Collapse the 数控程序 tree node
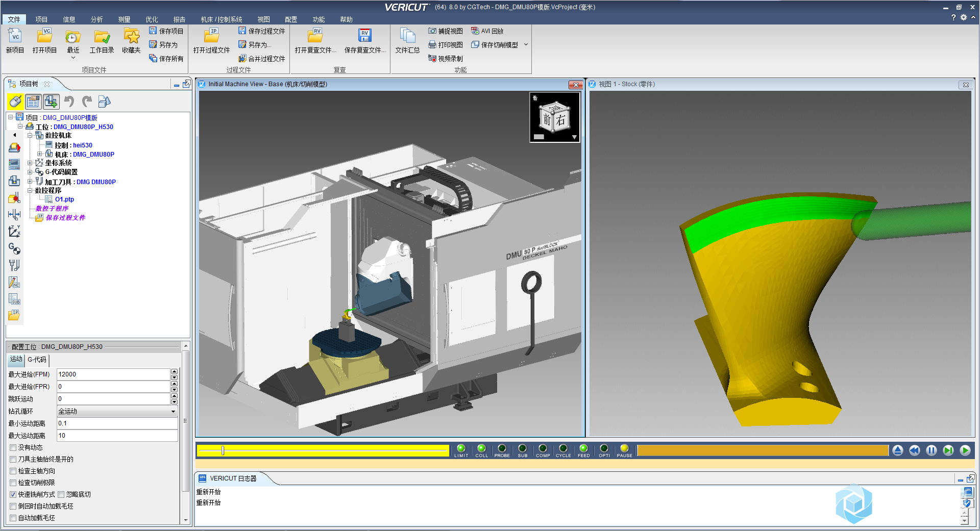This screenshot has width=980, height=531. tap(30, 191)
